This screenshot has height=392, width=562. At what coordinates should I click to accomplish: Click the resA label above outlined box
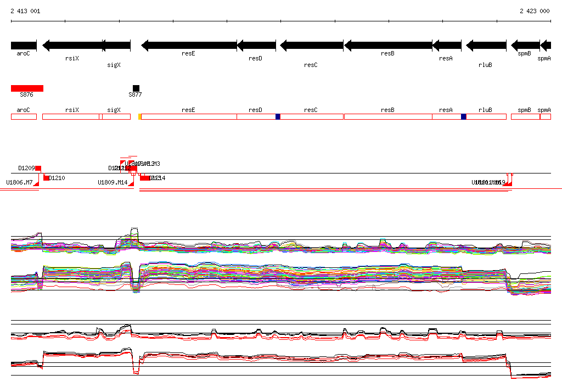coord(446,110)
